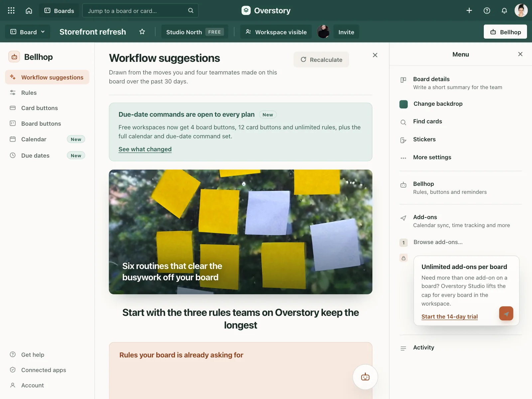The image size is (532, 399).
Task: Click the 'Rules your board is already asking for' heading
Action: (x=181, y=355)
